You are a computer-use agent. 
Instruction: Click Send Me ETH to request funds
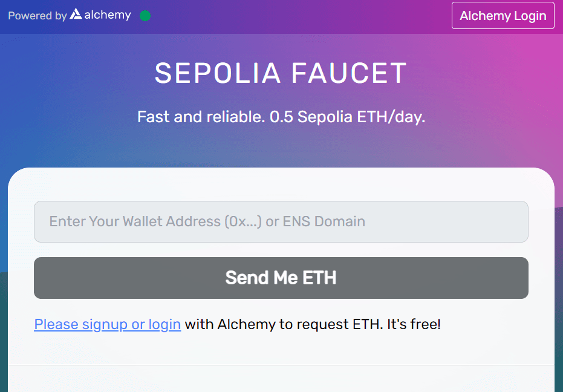(x=281, y=278)
